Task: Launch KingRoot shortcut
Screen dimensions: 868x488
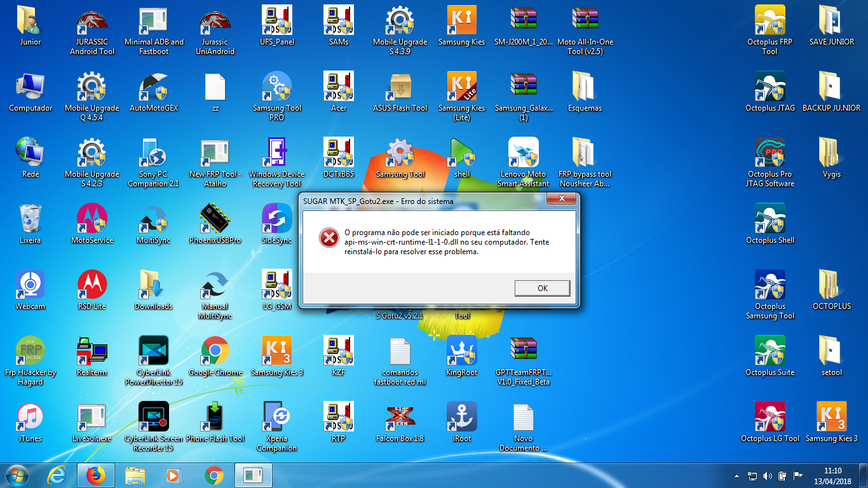Action: (x=462, y=356)
